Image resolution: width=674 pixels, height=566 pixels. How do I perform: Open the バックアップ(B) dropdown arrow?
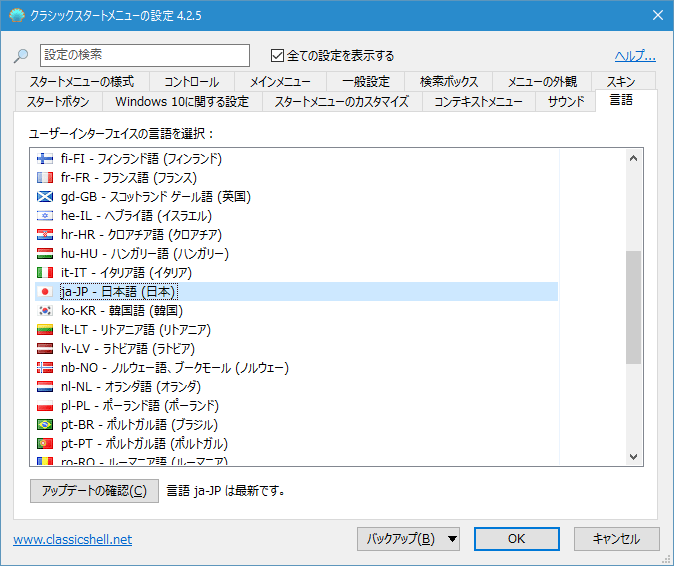click(452, 539)
